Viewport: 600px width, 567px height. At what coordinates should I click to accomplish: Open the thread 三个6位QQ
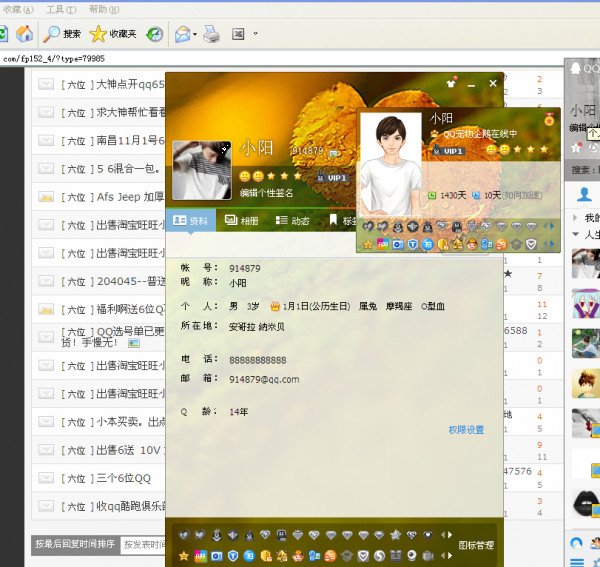tap(124, 478)
